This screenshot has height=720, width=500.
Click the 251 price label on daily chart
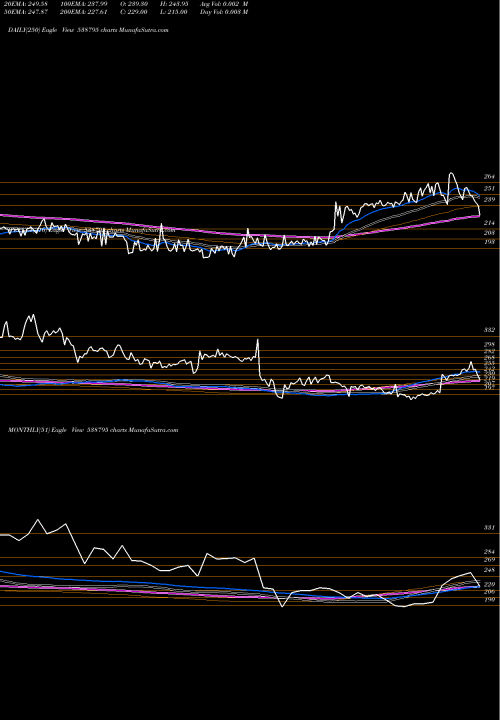pyautogui.click(x=489, y=189)
